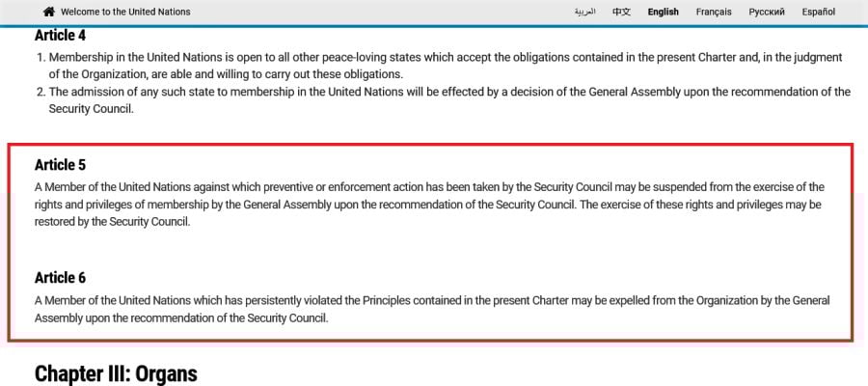Switch the page language to Français
This screenshot has width=868, height=386.
pos(714,12)
